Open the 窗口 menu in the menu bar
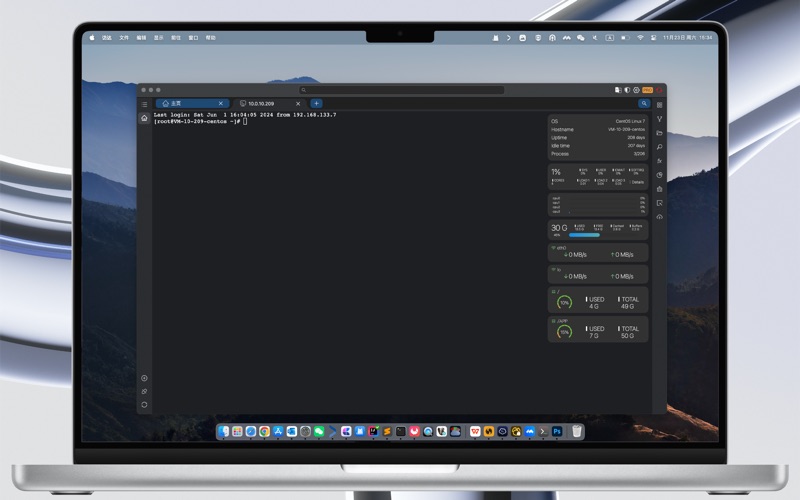 coord(193,38)
